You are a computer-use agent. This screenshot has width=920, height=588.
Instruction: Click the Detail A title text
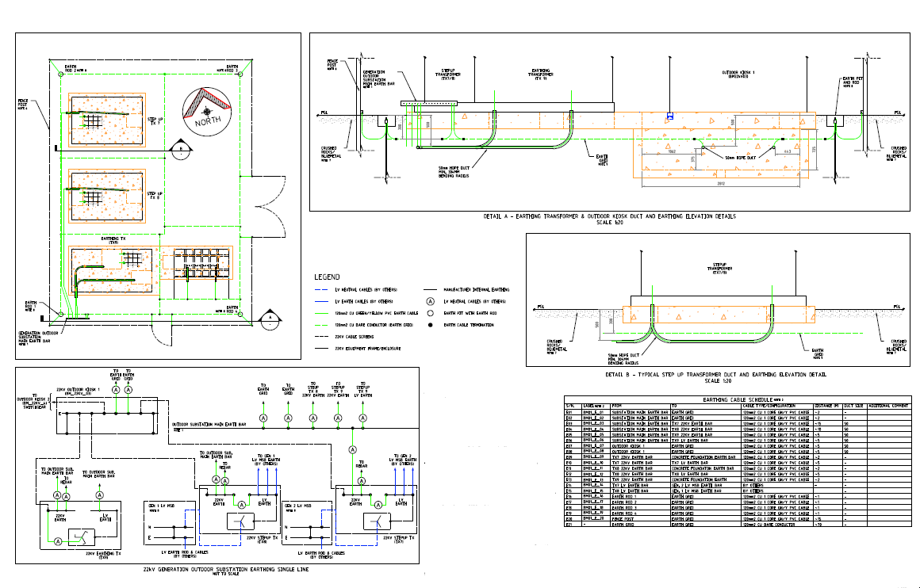[609, 216]
